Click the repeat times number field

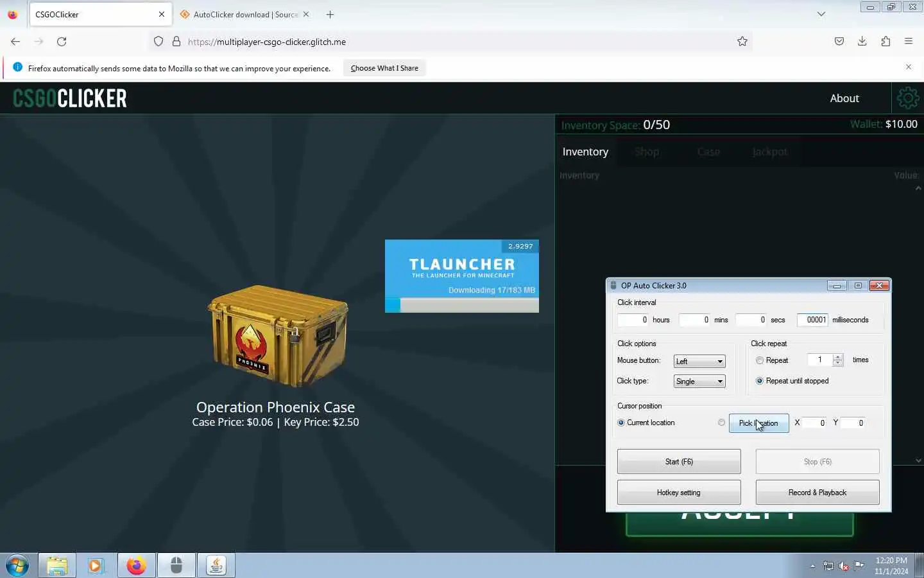tap(820, 360)
